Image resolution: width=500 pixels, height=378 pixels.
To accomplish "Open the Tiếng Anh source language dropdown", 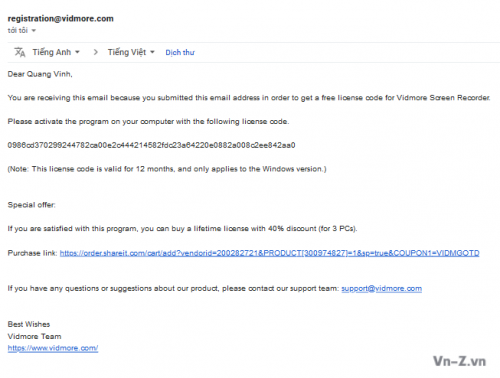I will pyautogui.click(x=56, y=52).
